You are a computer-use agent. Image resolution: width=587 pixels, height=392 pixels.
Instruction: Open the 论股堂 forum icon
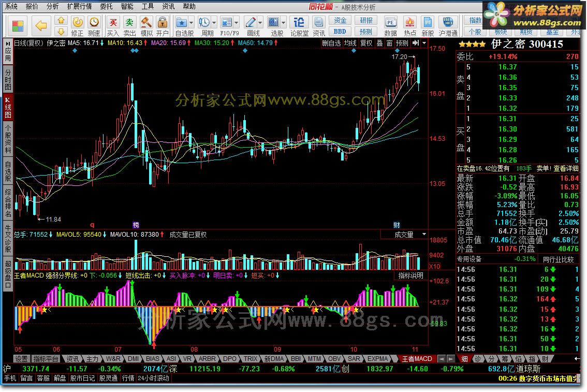click(299, 26)
